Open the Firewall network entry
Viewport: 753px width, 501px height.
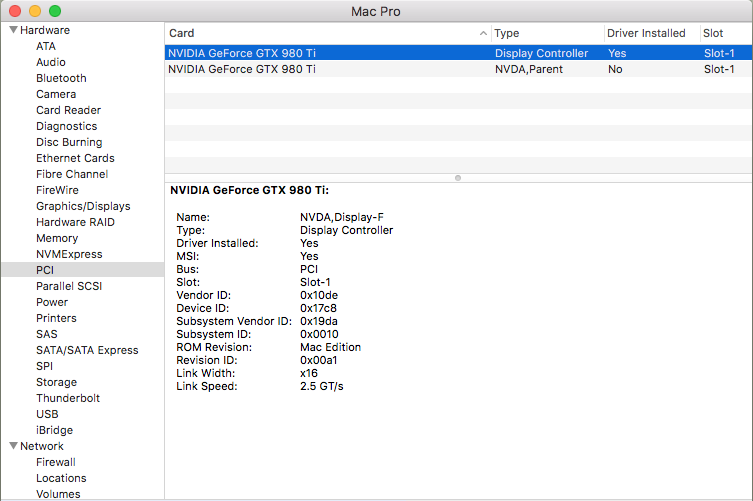coord(56,462)
